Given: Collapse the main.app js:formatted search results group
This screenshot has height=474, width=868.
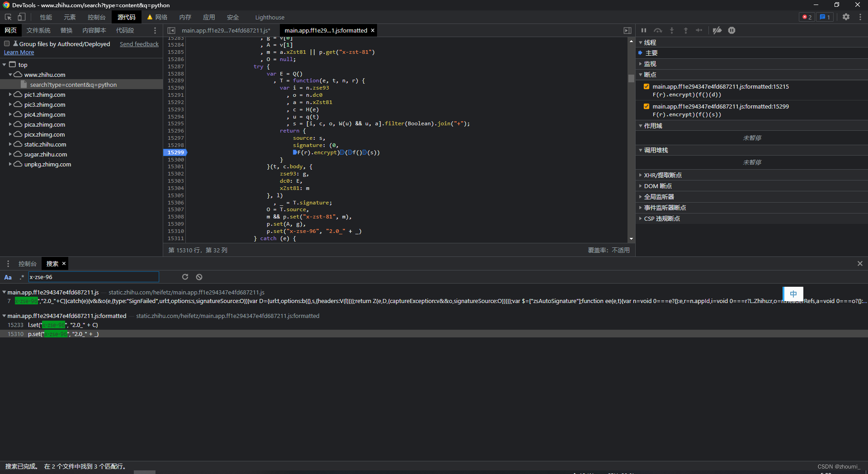Looking at the screenshot, I should 4,316.
